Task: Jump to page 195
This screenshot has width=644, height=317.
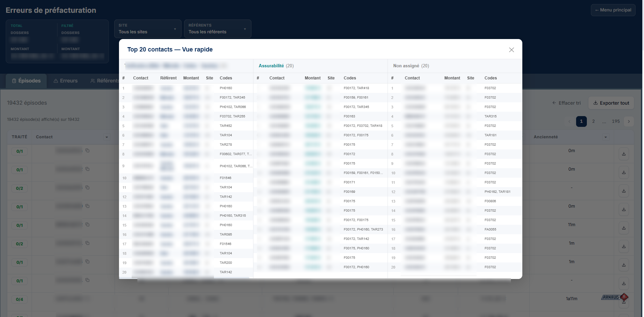Action: coord(615,121)
